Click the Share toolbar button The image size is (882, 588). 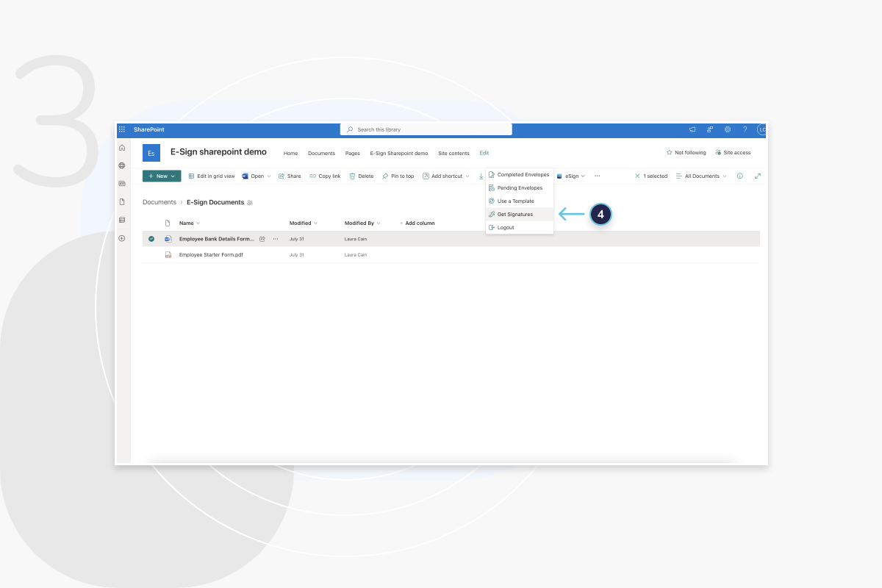pos(290,176)
